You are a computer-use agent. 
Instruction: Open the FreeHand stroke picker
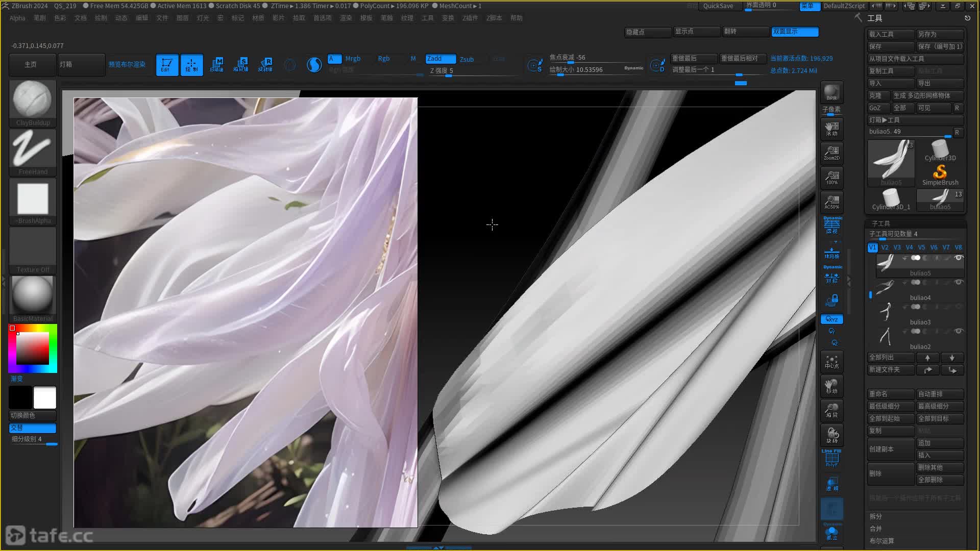[x=33, y=153]
